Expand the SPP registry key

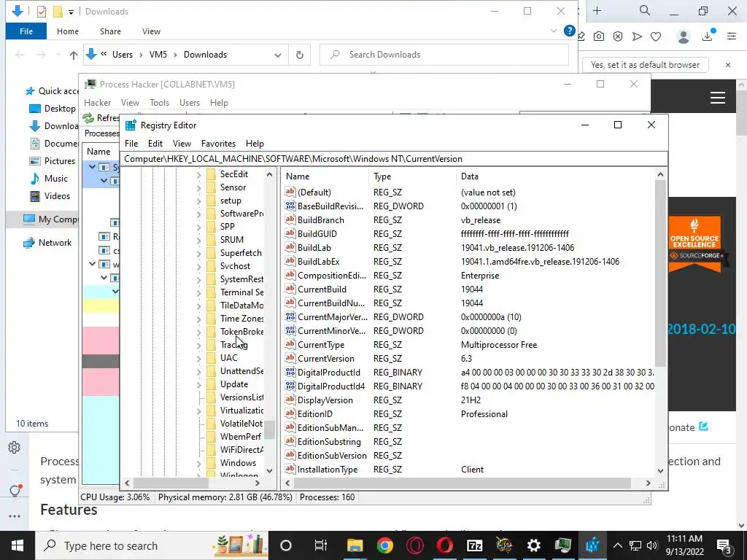[x=199, y=227]
